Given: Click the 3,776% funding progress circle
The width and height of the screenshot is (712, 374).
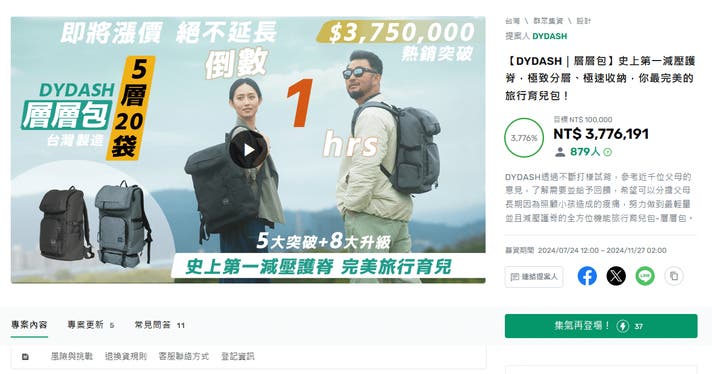Looking at the screenshot, I should coord(524,138).
